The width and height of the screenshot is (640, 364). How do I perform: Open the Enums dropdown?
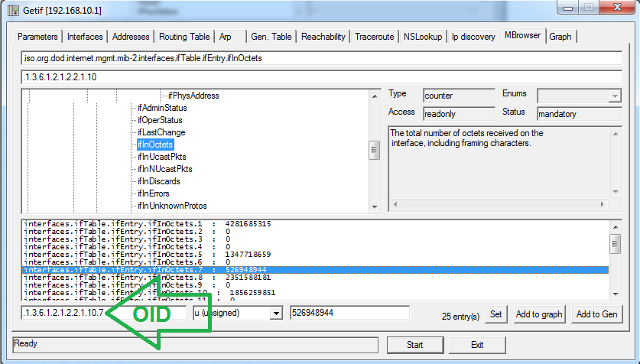(x=614, y=96)
